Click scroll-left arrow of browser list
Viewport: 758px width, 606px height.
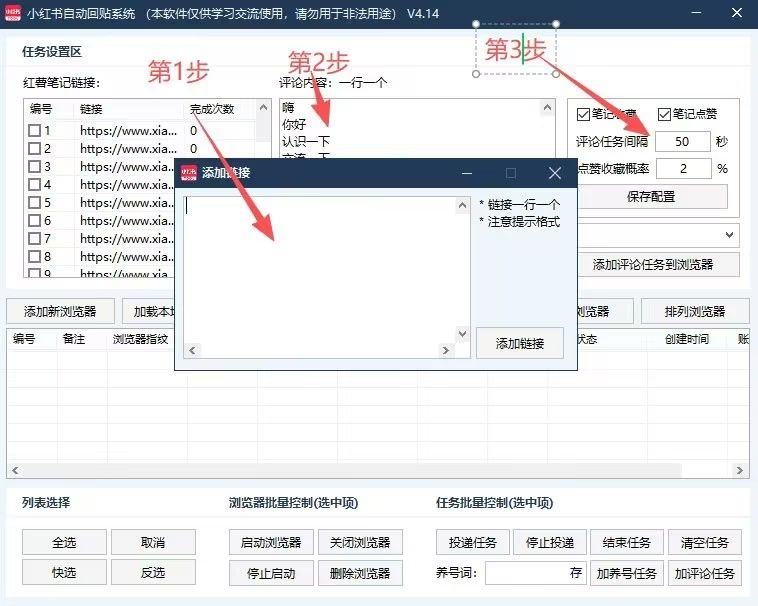pos(14,471)
